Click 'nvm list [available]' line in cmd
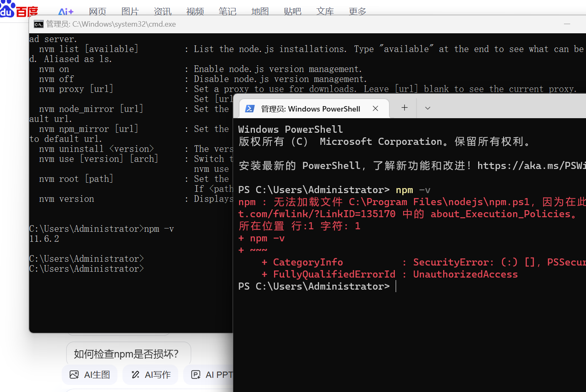586x392 pixels. click(x=89, y=49)
